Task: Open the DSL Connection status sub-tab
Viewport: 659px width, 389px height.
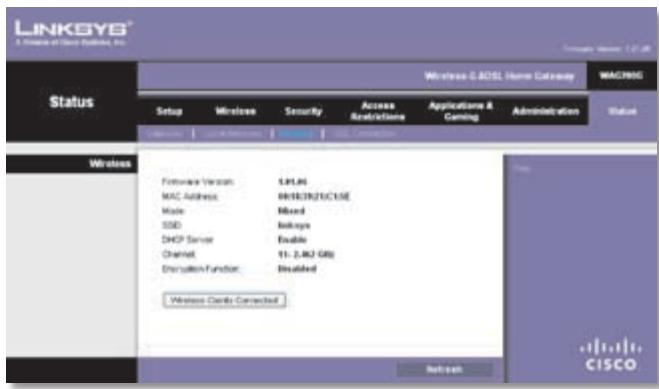Action: [365, 134]
